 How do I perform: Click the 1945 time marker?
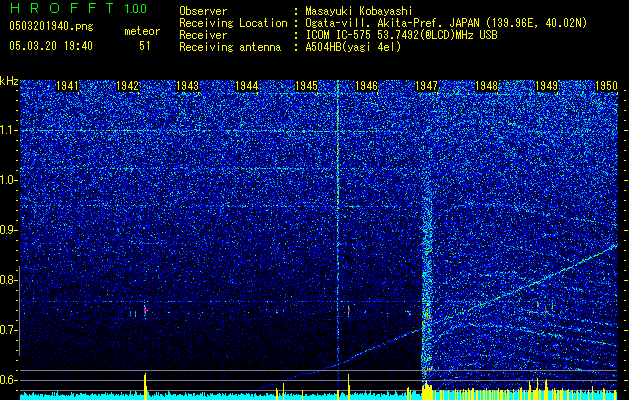tap(306, 86)
